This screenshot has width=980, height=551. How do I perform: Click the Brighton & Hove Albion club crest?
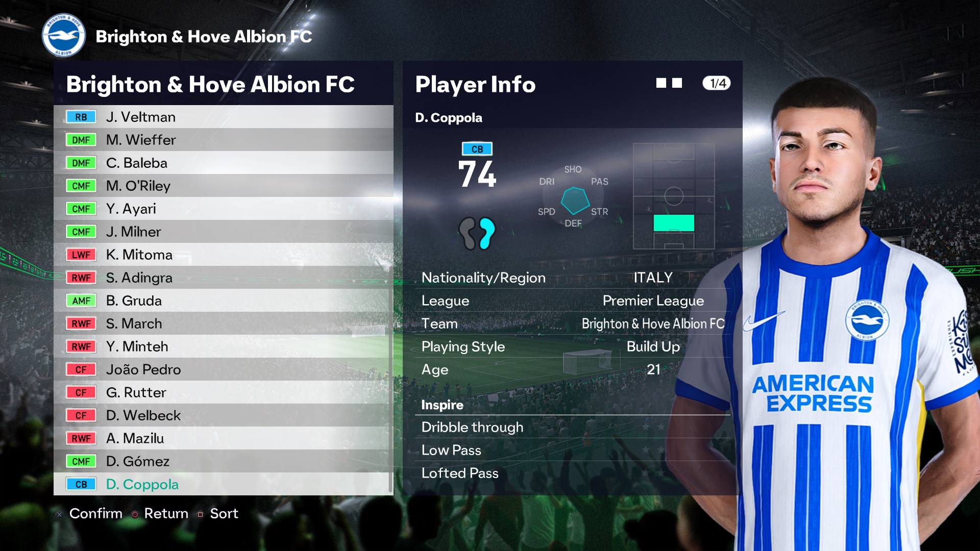64,36
